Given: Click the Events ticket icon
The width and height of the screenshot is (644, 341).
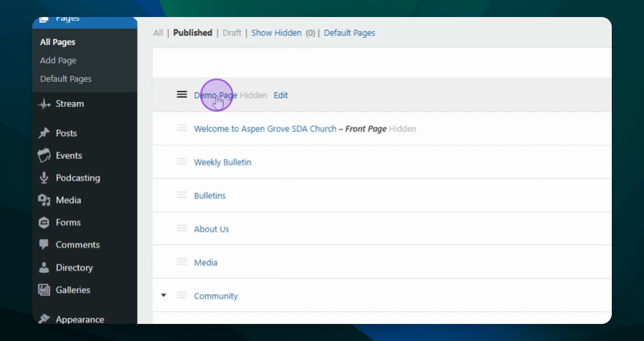Looking at the screenshot, I should (x=44, y=156).
